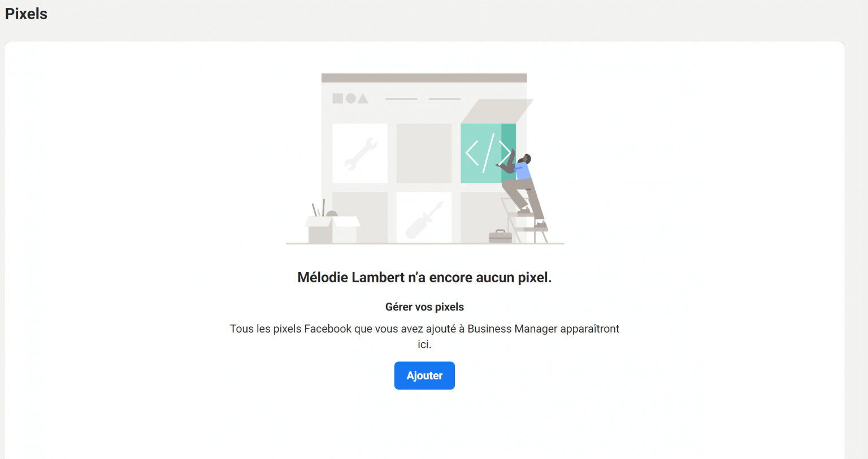This screenshot has width=868, height=459.
Task: Click the triangle shape in illustration header
Action: click(x=363, y=99)
